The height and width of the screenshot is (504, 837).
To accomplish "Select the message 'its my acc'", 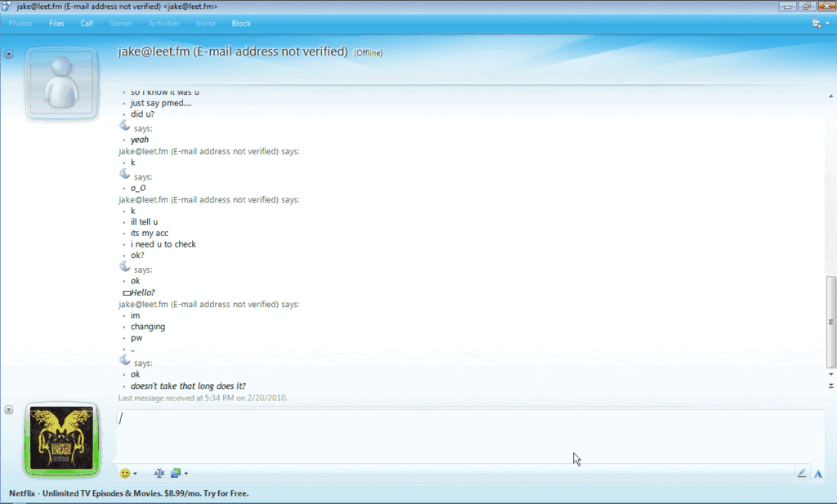I will [x=150, y=233].
